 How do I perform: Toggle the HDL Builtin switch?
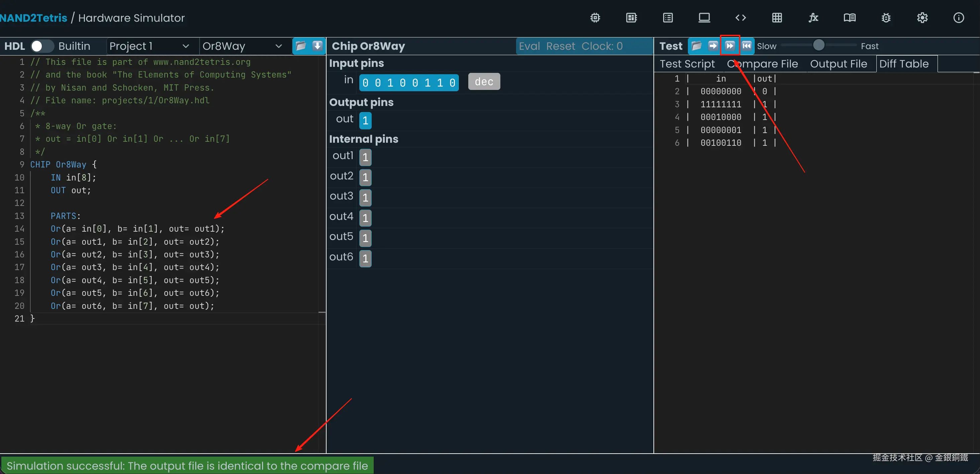[x=42, y=46]
